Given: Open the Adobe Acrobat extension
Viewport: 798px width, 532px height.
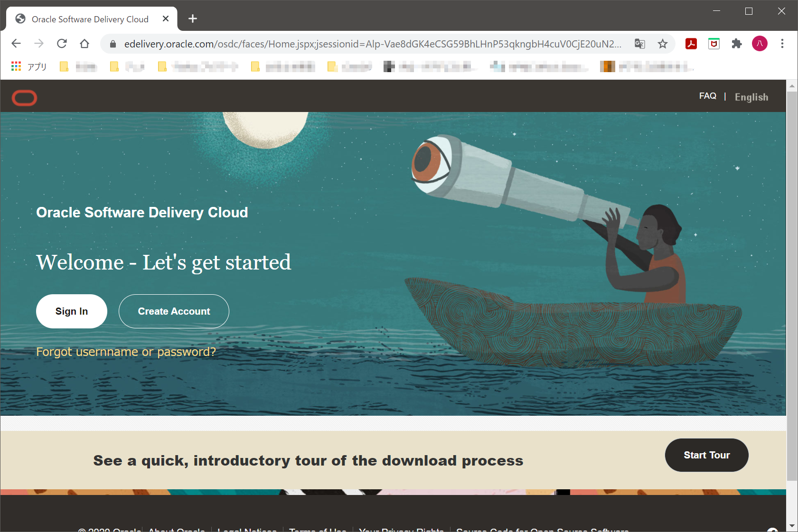Looking at the screenshot, I should pyautogui.click(x=691, y=44).
